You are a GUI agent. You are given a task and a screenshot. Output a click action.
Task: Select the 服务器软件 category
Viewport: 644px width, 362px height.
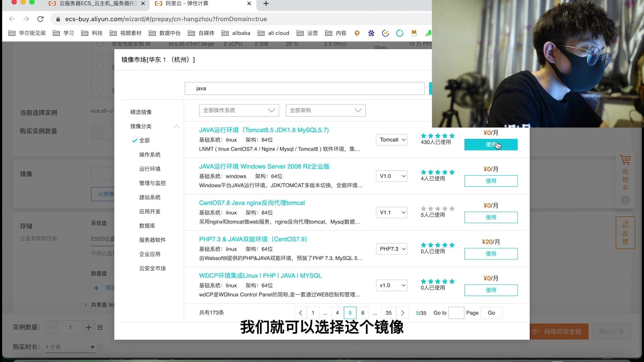(152, 240)
